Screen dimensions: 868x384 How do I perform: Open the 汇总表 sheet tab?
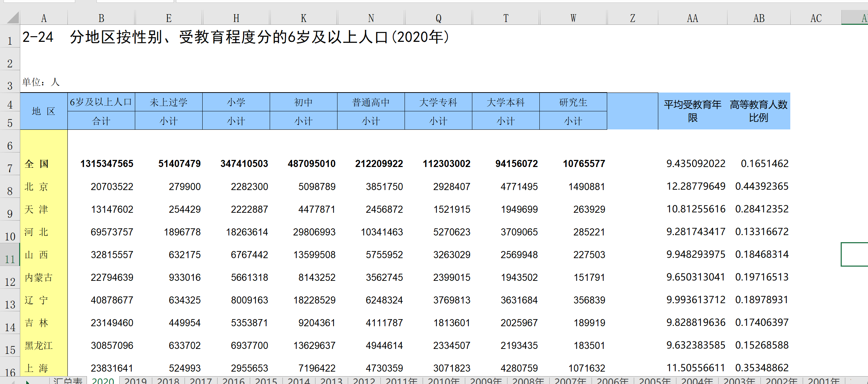tap(68, 381)
